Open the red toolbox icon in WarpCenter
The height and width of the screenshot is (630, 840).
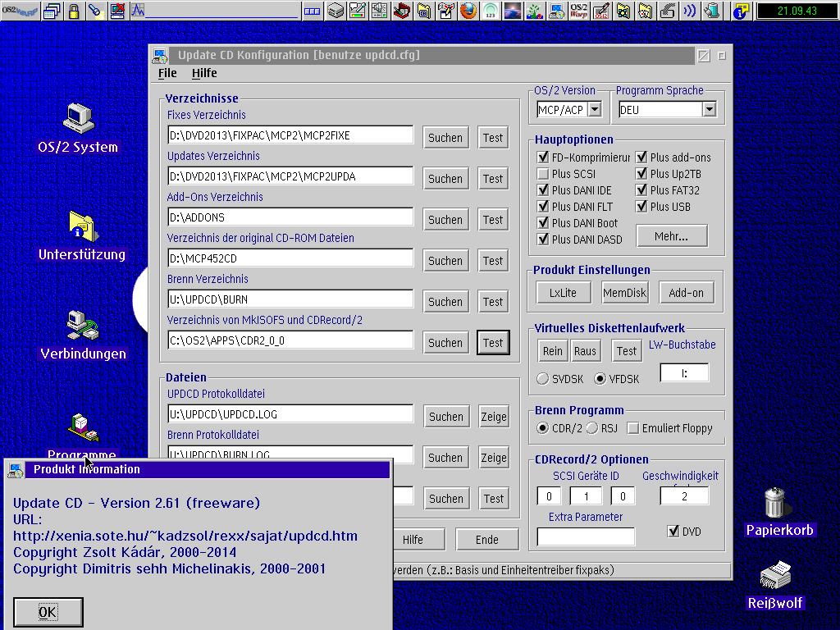(x=402, y=11)
